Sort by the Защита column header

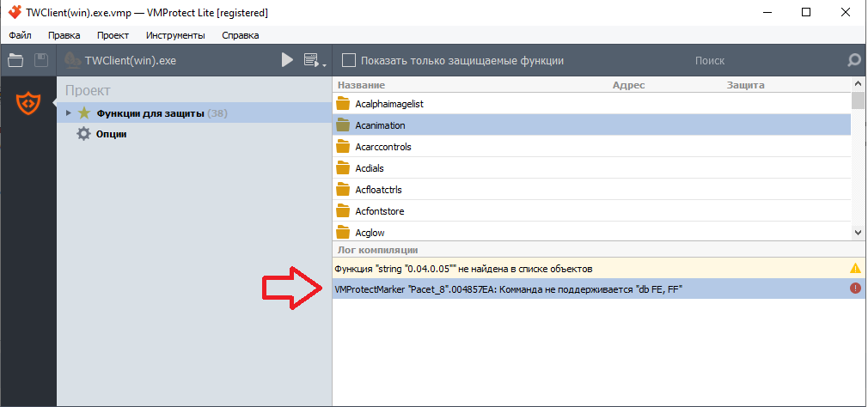(x=745, y=85)
